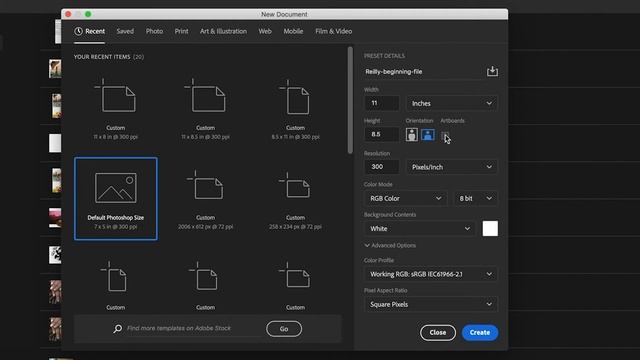Image resolution: width=640 pixels, height=360 pixels.
Task: Switch to the Saved tab
Action: point(125,31)
